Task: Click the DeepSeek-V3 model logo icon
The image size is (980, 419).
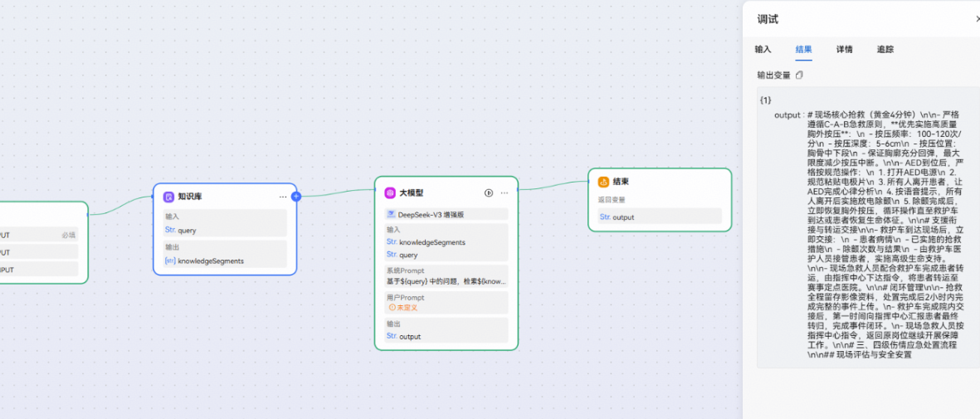Action: coord(391,215)
